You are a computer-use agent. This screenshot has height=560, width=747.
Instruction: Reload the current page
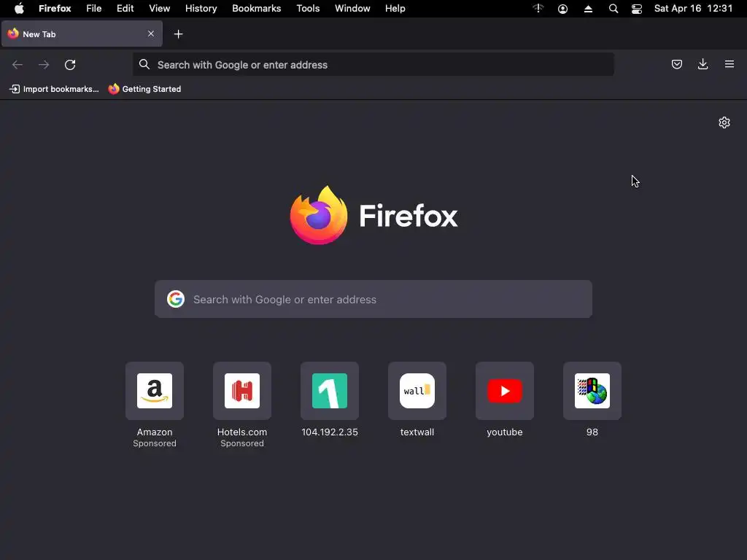70,65
